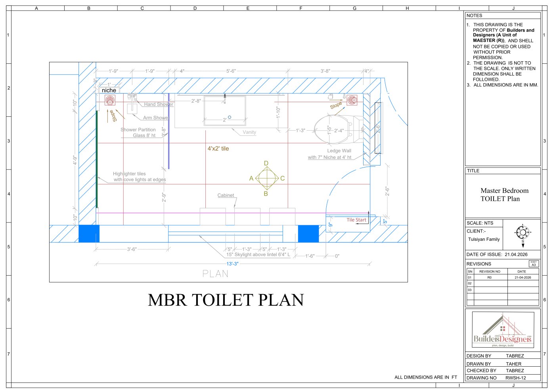Click the 2'-9" vertical dimension
This screenshot has height=392, width=555.
tap(164, 197)
